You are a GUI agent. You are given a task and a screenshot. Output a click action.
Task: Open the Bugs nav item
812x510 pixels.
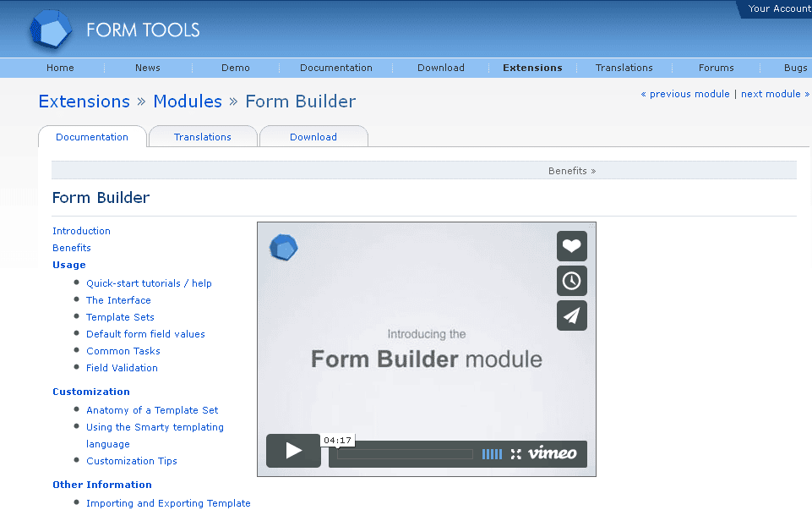click(795, 68)
